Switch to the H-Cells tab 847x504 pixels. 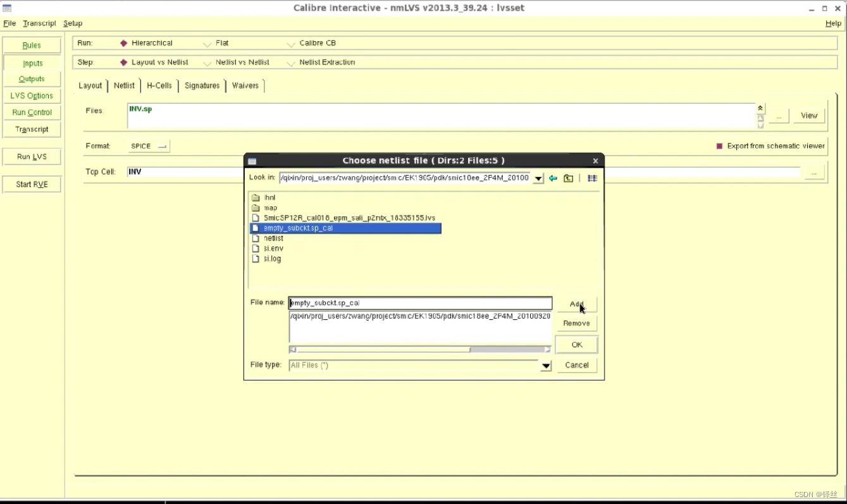click(159, 85)
